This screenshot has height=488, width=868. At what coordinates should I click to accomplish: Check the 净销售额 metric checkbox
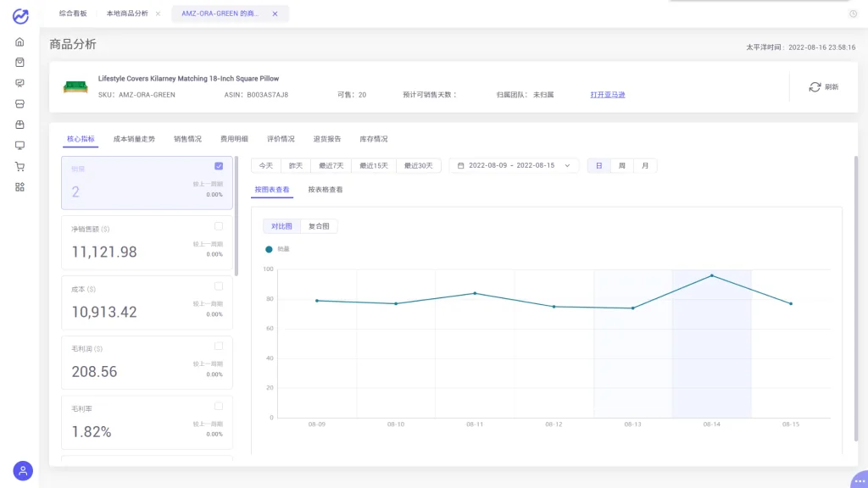click(x=219, y=226)
